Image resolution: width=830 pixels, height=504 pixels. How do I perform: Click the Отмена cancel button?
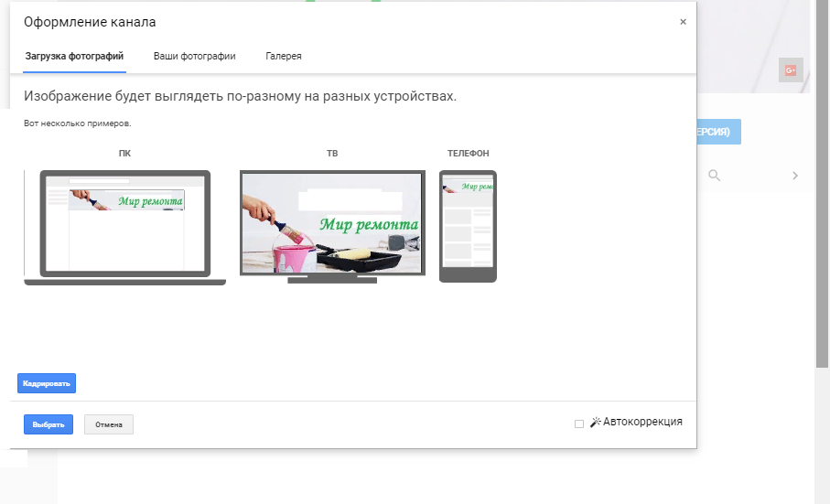tap(109, 424)
